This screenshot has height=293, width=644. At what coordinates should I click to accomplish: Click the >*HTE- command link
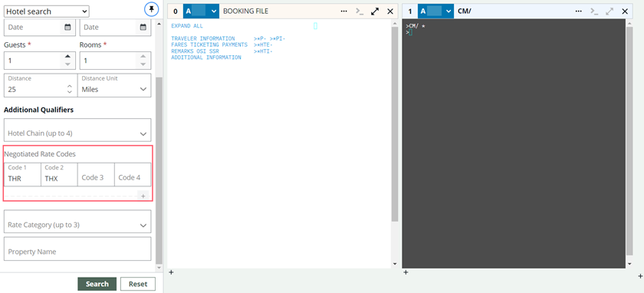(x=263, y=44)
